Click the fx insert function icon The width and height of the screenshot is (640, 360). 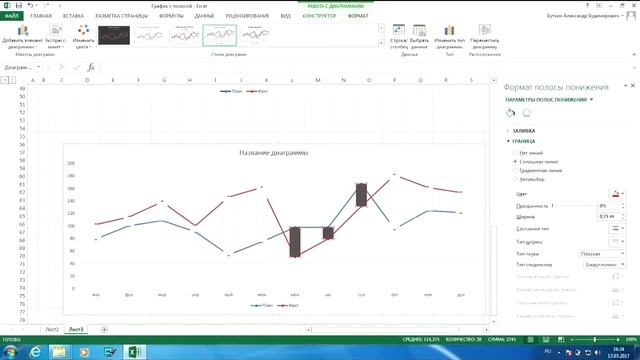[91, 67]
